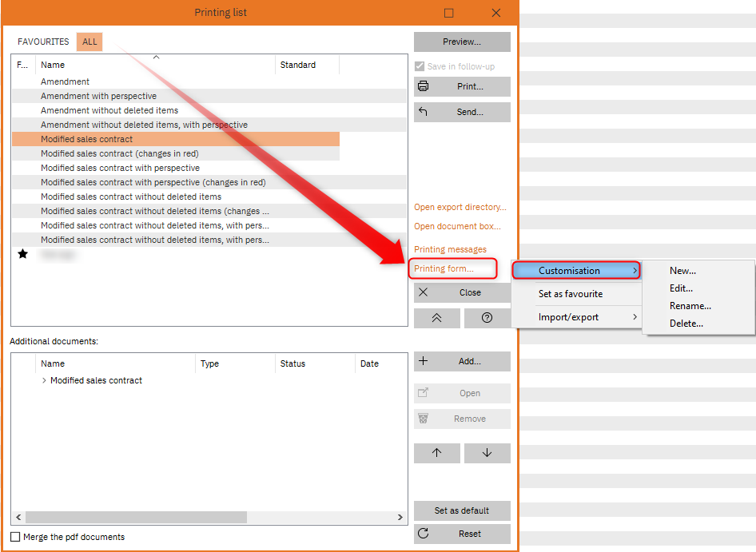The width and height of the screenshot is (756, 552).
Task: Toggle Save in follow-up checkbox
Action: (x=420, y=66)
